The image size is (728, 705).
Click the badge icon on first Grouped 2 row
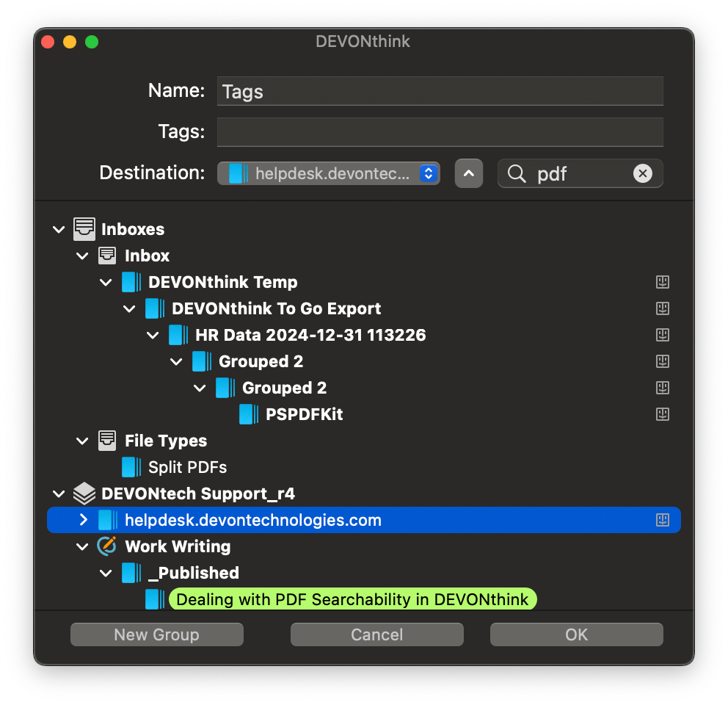tap(663, 361)
